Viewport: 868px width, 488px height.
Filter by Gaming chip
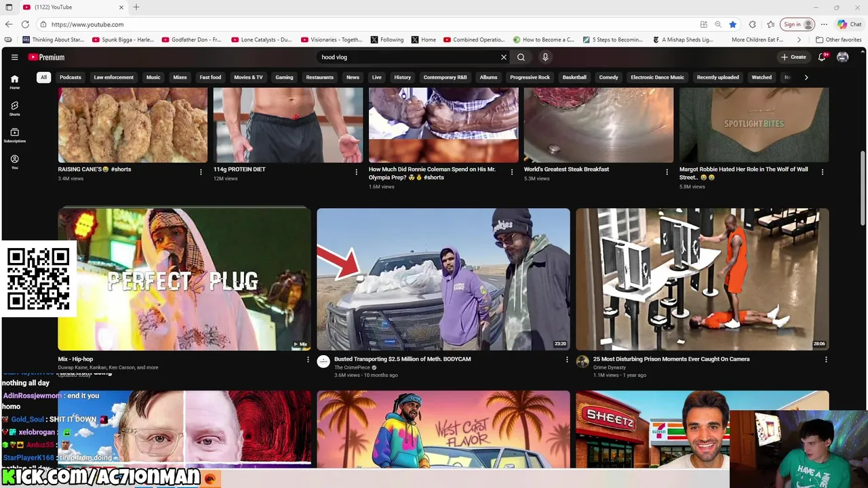coord(284,77)
